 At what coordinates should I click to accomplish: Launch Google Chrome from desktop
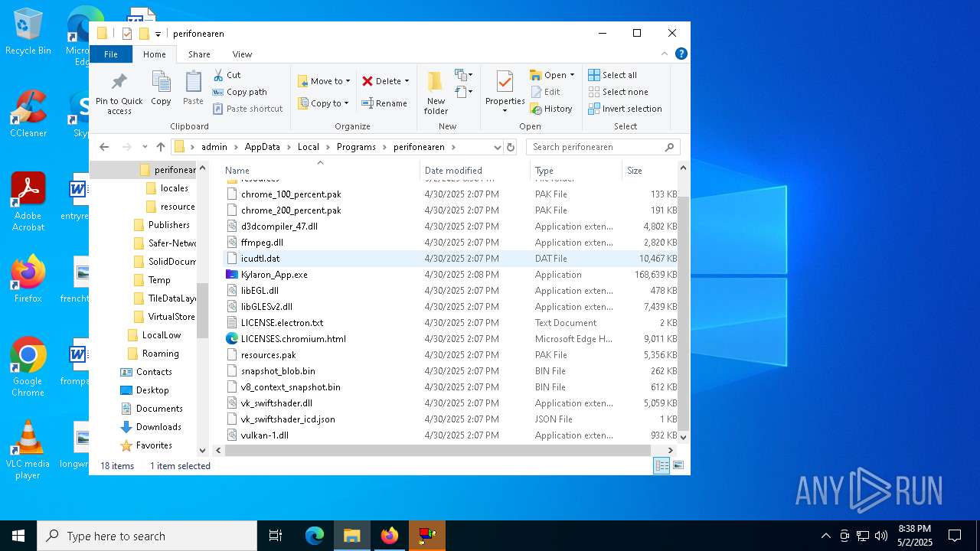(28, 367)
